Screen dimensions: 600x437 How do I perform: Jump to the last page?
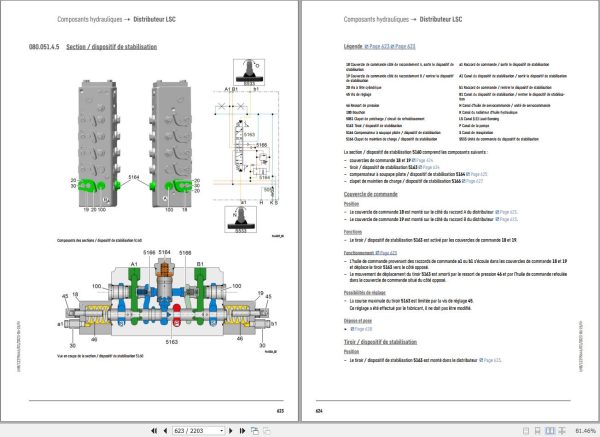[x=242, y=431]
